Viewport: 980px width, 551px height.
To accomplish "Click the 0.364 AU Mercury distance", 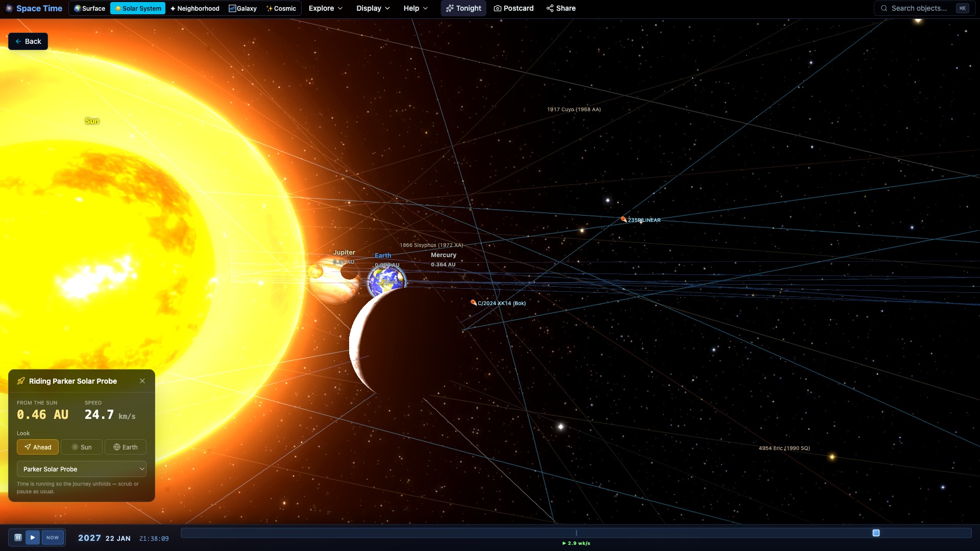I will pyautogui.click(x=443, y=265).
